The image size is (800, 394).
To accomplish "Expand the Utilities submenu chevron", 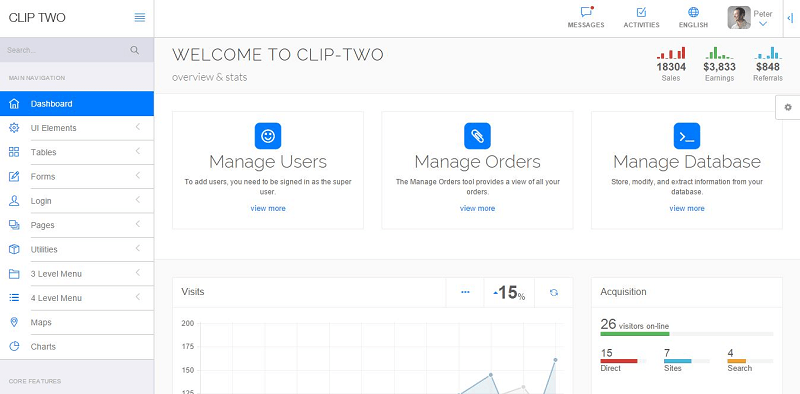I will click(138, 248).
